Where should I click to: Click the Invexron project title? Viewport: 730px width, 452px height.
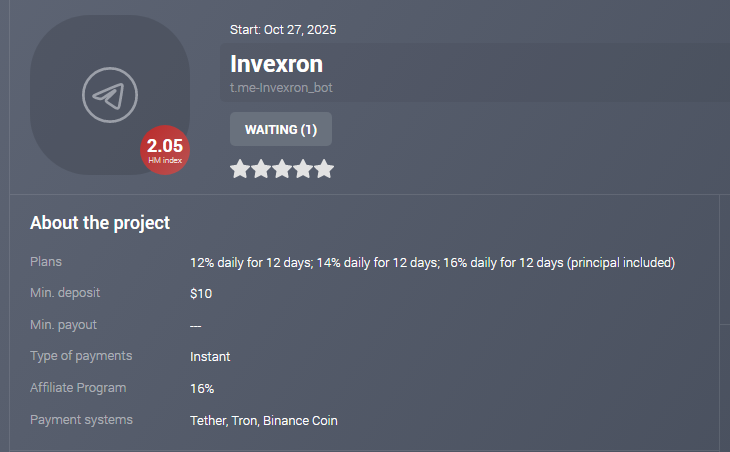pos(276,64)
